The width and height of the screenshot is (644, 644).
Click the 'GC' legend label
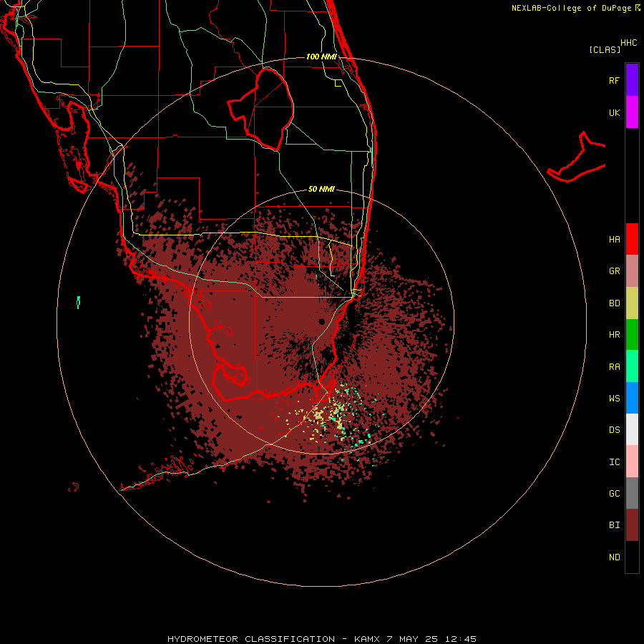click(614, 494)
